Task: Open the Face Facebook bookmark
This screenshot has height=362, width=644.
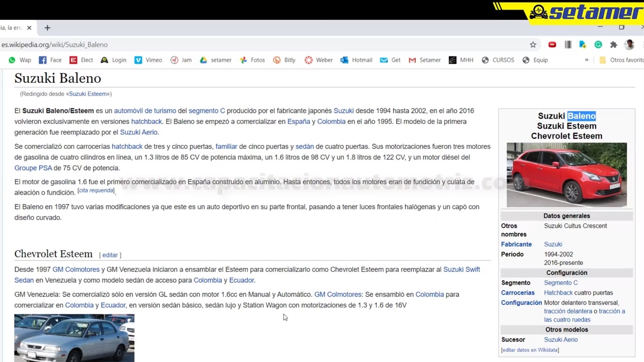Action: pos(50,60)
